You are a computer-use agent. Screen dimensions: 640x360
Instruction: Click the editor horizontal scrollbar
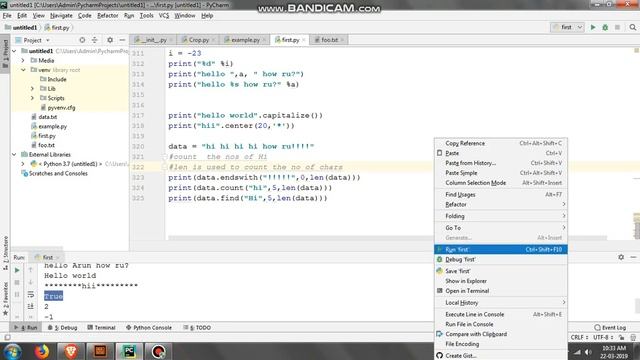pyautogui.click(x=387, y=238)
